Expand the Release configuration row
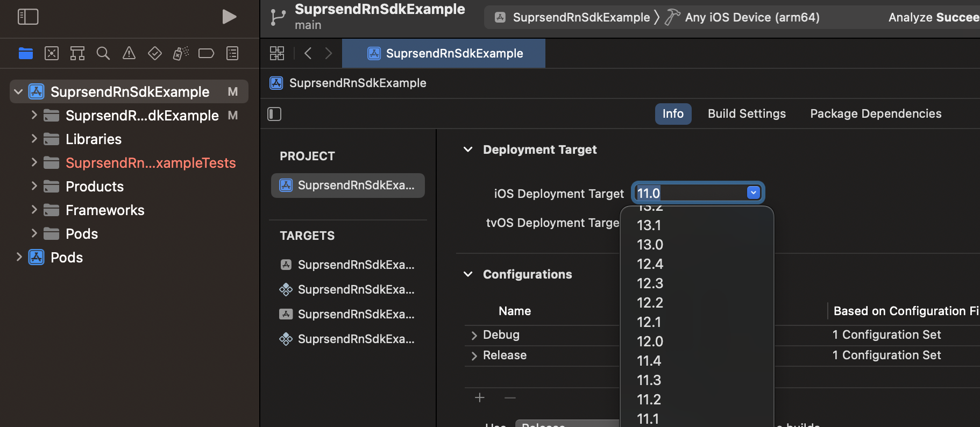 point(474,355)
